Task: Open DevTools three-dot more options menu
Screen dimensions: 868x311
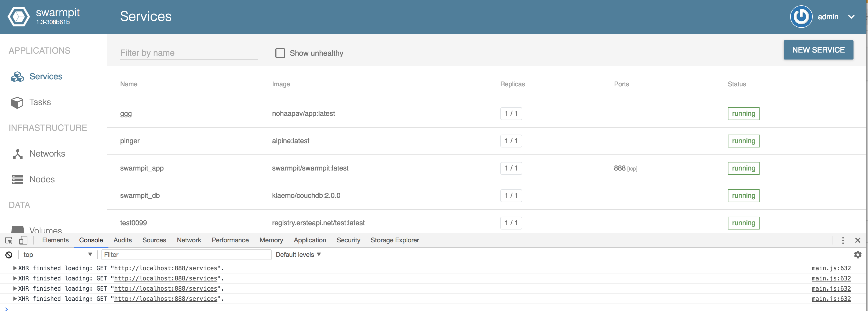Action: (x=843, y=240)
